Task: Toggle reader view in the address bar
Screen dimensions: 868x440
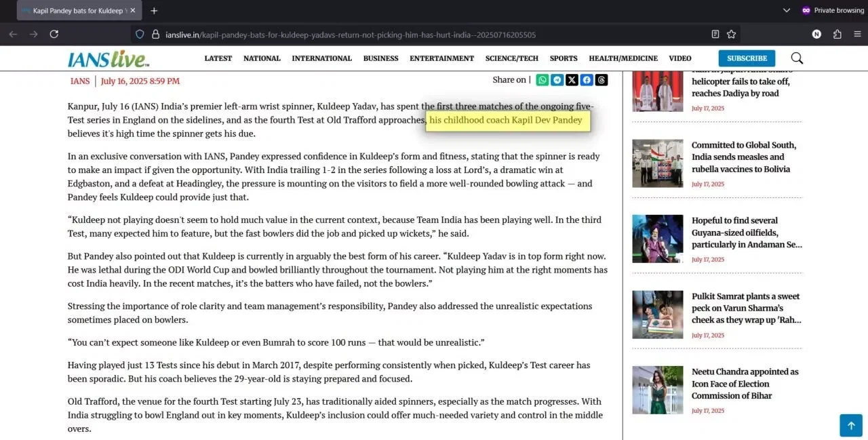Action: [x=715, y=34]
